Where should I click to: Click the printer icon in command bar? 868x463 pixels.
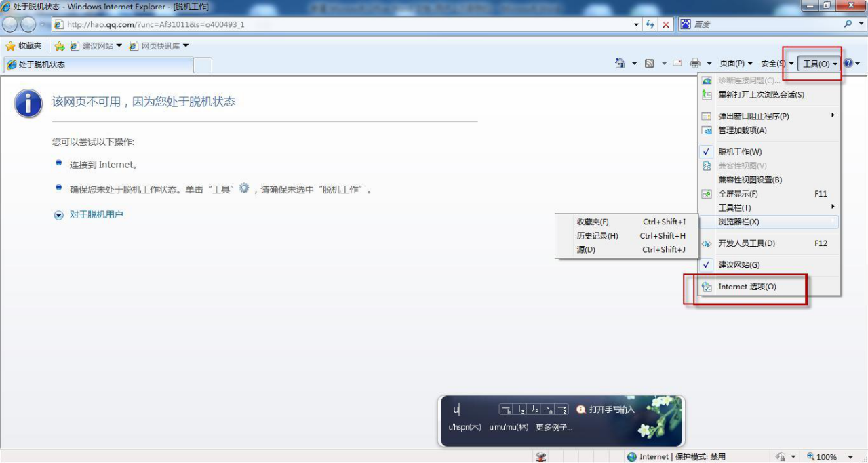point(695,63)
